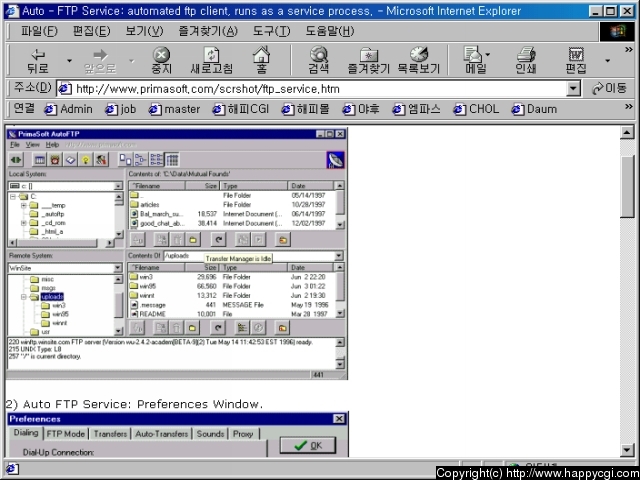Image resolution: width=640 pixels, height=480 pixels.
Task: Open the Admin link in links bar
Action: tap(69, 109)
